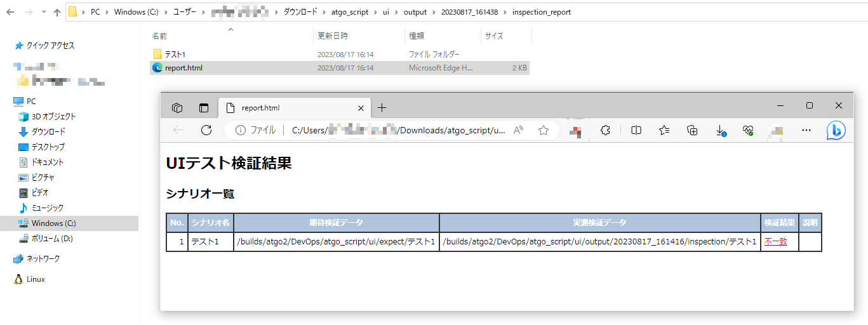Select report.html file in file list
This screenshot has width=868, height=325.
pos(340,68)
